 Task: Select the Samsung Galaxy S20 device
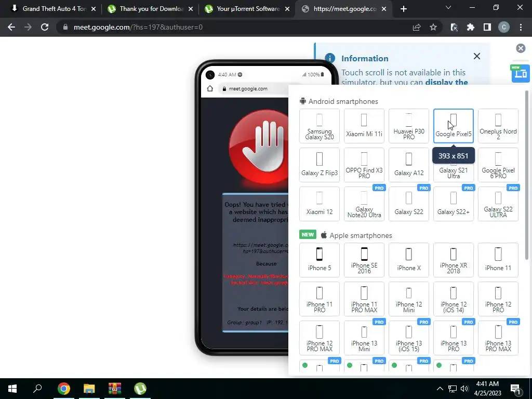click(x=320, y=126)
